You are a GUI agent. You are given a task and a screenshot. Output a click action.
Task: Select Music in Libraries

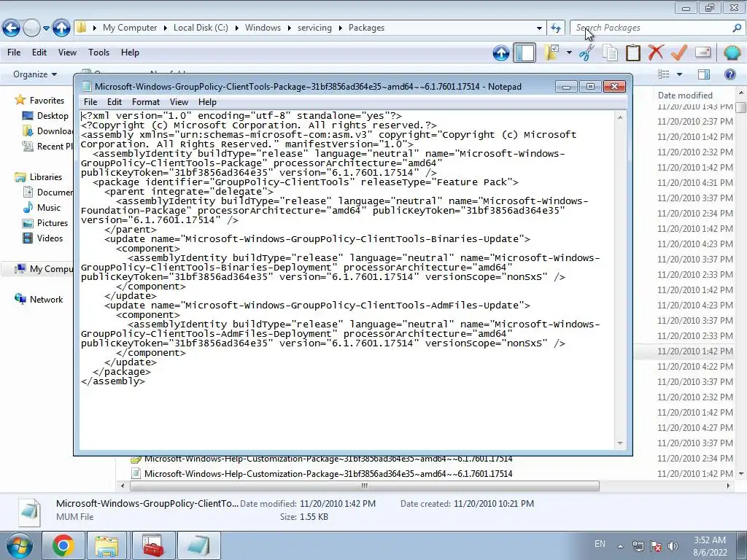point(49,208)
